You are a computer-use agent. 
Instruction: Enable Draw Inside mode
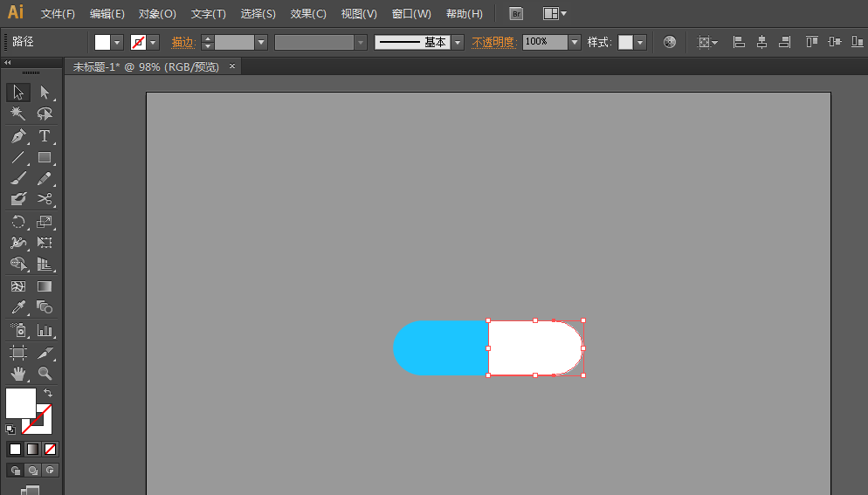[x=51, y=470]
